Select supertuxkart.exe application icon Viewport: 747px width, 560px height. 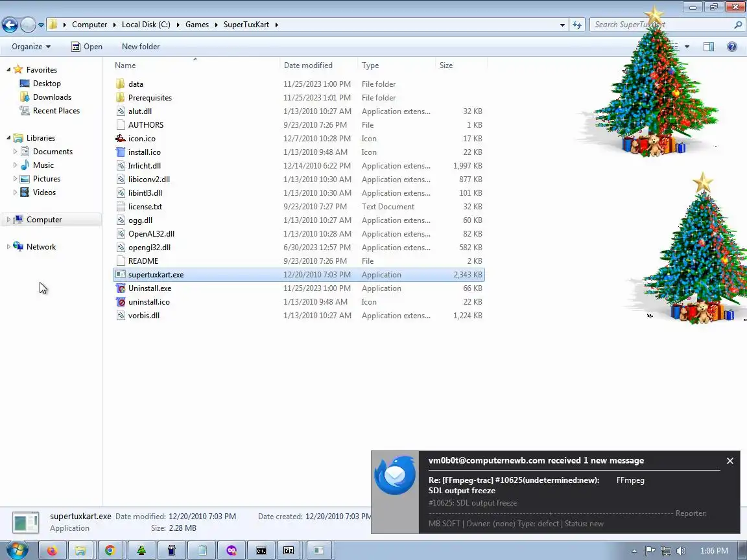click(121, 275)
